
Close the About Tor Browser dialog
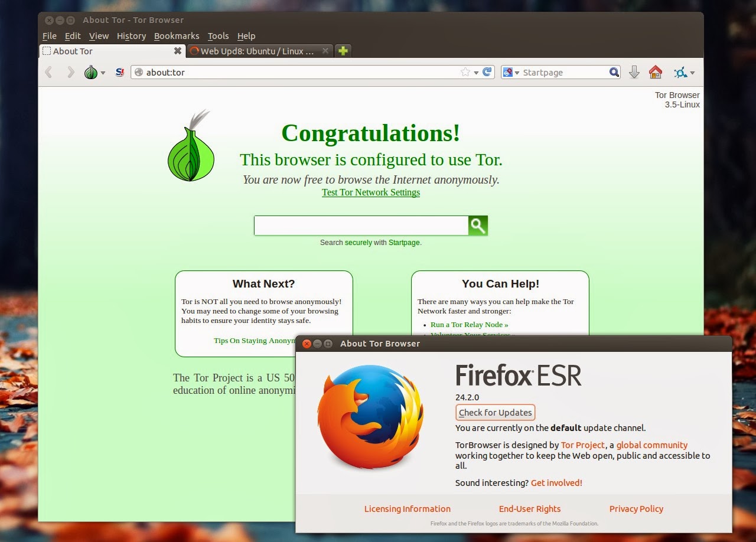click(x=307, y=344)
